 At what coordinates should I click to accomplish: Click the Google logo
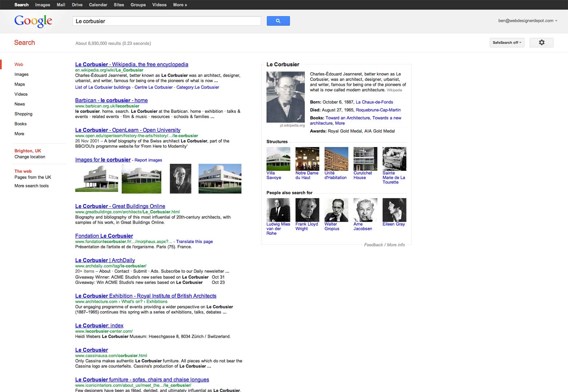click(33, 21)
